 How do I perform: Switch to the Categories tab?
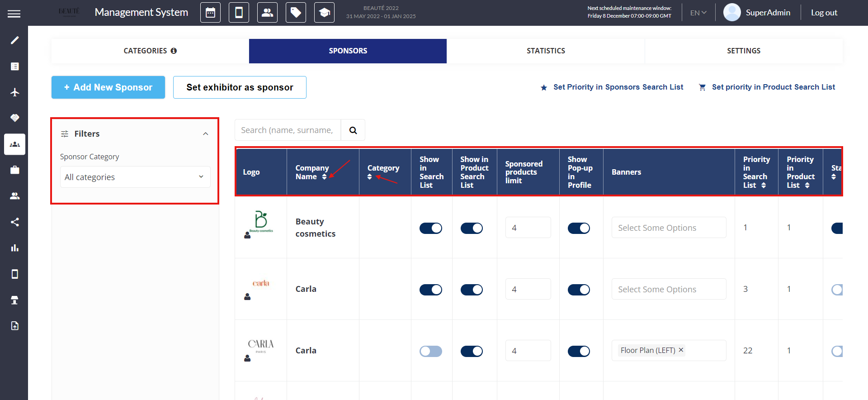150,51
